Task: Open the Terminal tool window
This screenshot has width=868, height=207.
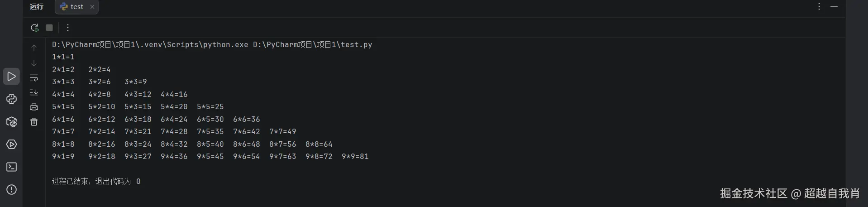Action: pyautogui.click(x=12, y=167)
